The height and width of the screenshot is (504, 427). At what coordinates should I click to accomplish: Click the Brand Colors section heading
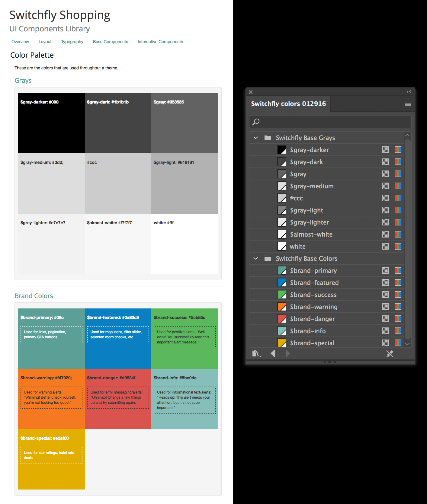pos(34,296)
